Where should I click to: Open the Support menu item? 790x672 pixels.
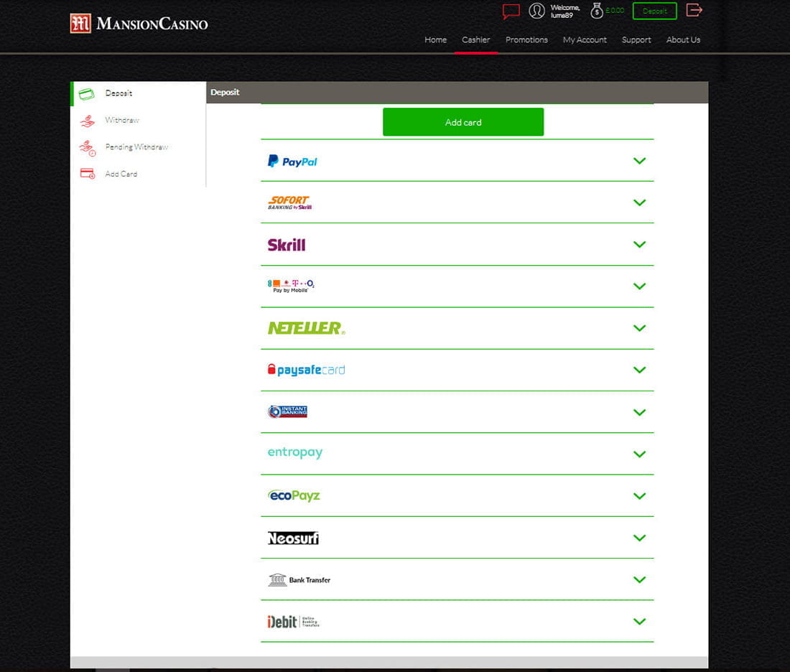pyautogui.click(x=636, y=39)
